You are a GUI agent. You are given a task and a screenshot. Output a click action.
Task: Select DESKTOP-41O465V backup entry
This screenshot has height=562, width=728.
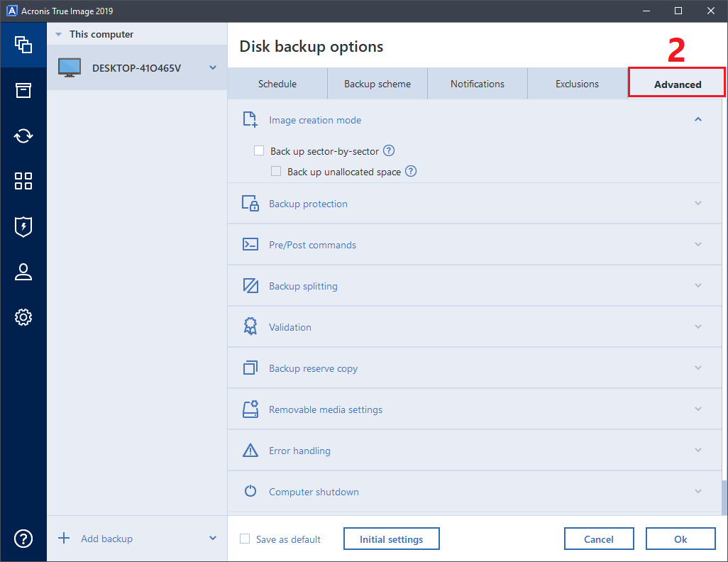coord(137,68)
